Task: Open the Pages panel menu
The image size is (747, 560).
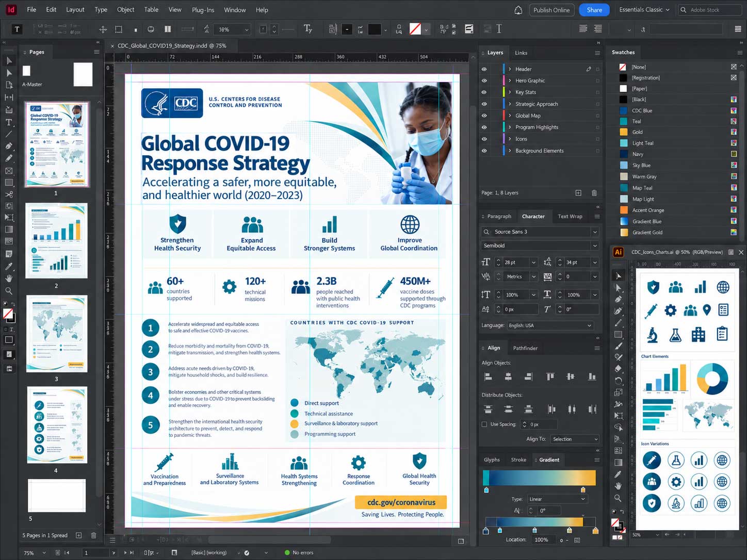Action: (96, 52)
